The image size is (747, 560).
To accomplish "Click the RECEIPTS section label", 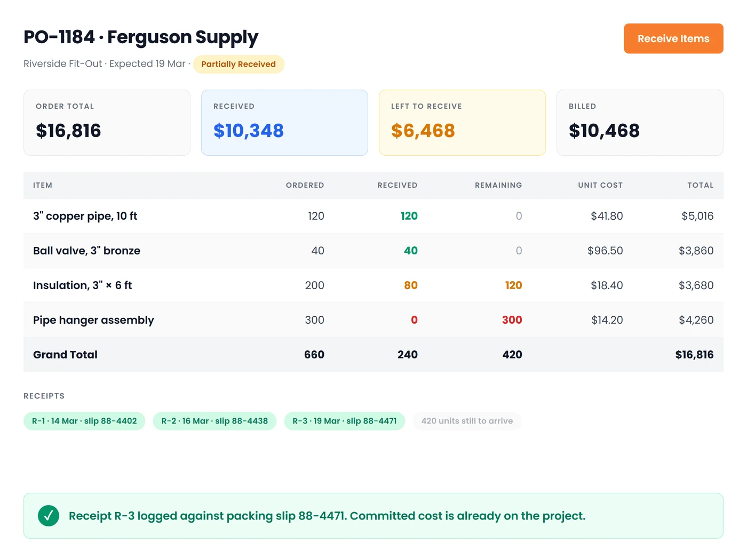I will click(44, 396).
